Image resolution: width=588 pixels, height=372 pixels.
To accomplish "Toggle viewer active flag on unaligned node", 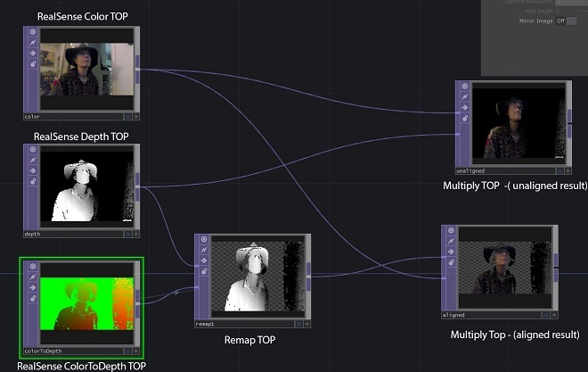I will coord(465,87).
